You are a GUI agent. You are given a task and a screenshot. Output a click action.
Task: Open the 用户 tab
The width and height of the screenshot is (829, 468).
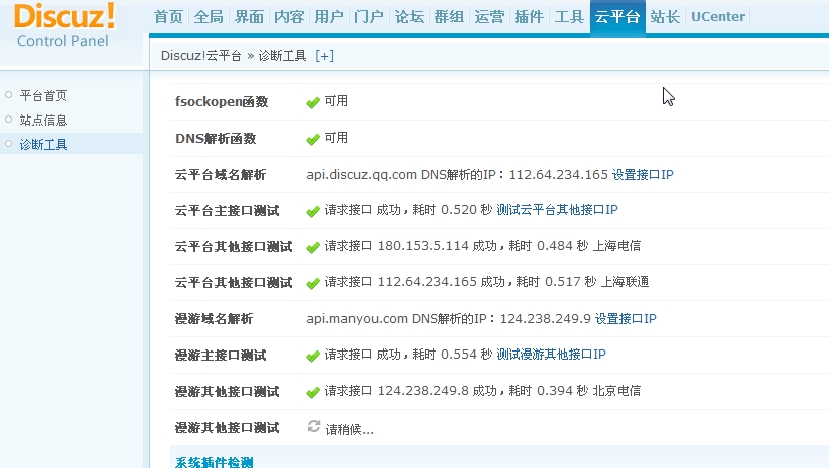point(329,17)
